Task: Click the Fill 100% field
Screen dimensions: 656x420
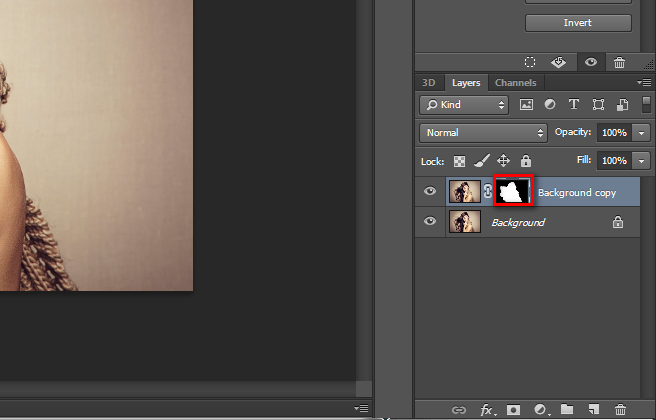Action: (615, 161)
